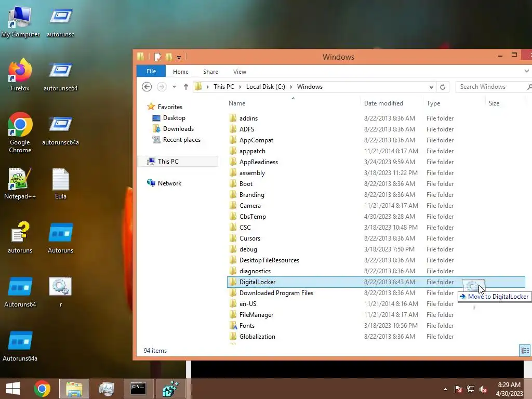Open the Command Prompt taskbar button
Image resolution: width=532 pixels, height=399 pixels.
tap(138, 389)
